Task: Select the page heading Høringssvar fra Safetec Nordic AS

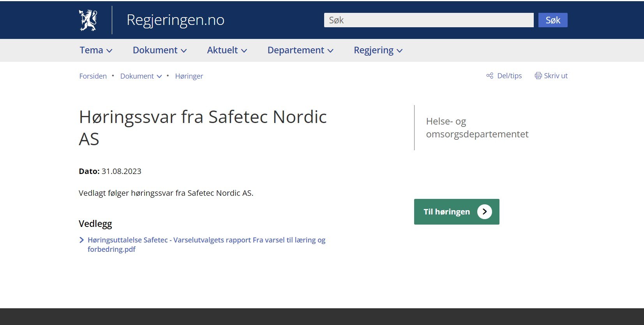Action: click(x=203, y=128)
